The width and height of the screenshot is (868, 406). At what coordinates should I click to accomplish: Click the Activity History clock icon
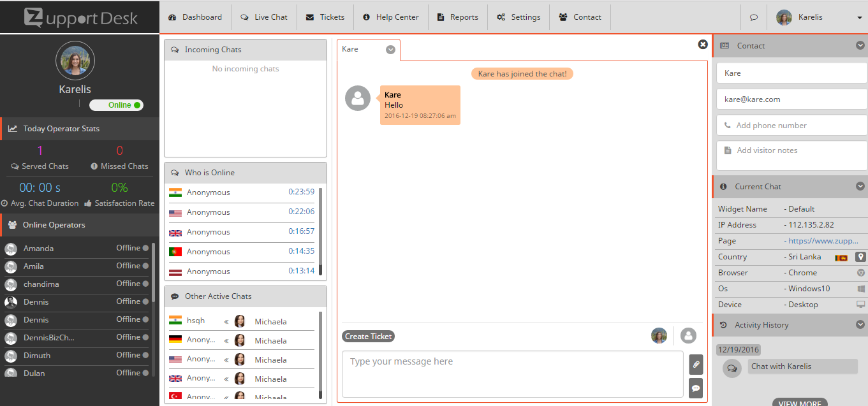tap(723, 325)
